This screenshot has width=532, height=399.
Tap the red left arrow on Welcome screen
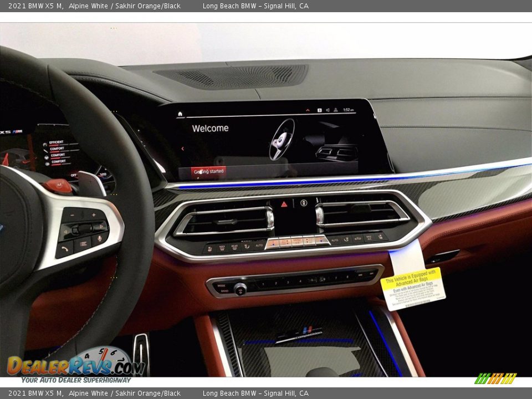[x=182, y=149]
